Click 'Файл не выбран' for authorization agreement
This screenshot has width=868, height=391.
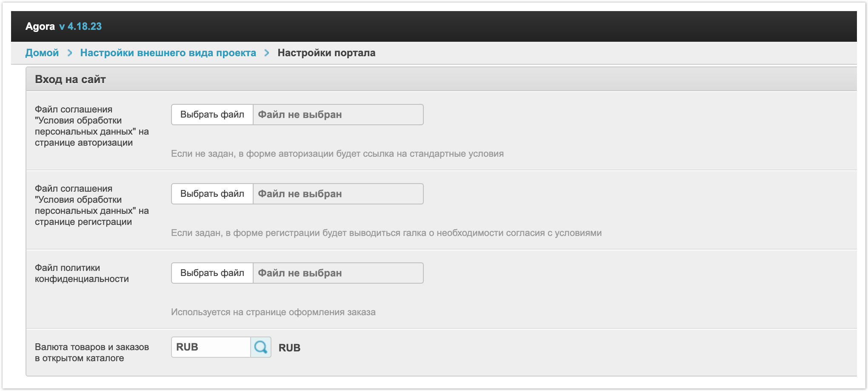click(x=300, y=115)
